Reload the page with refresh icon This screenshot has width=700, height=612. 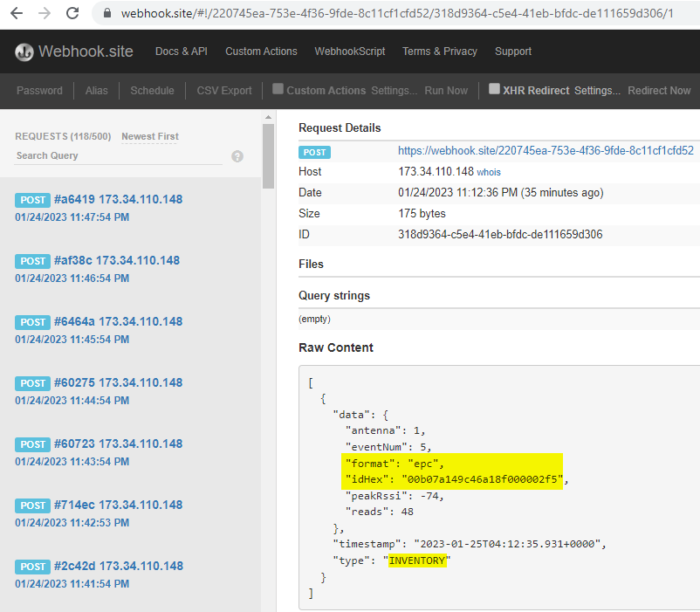click(72, 13)
